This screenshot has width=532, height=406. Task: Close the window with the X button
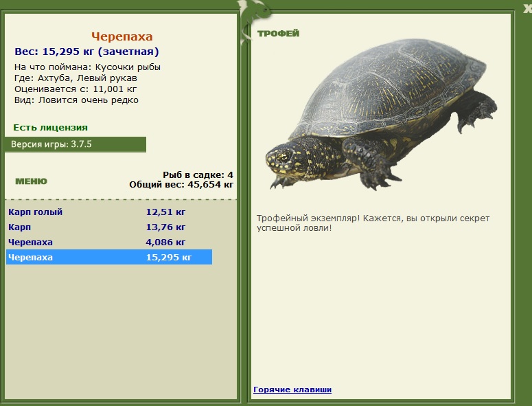[x=528, y=8]
